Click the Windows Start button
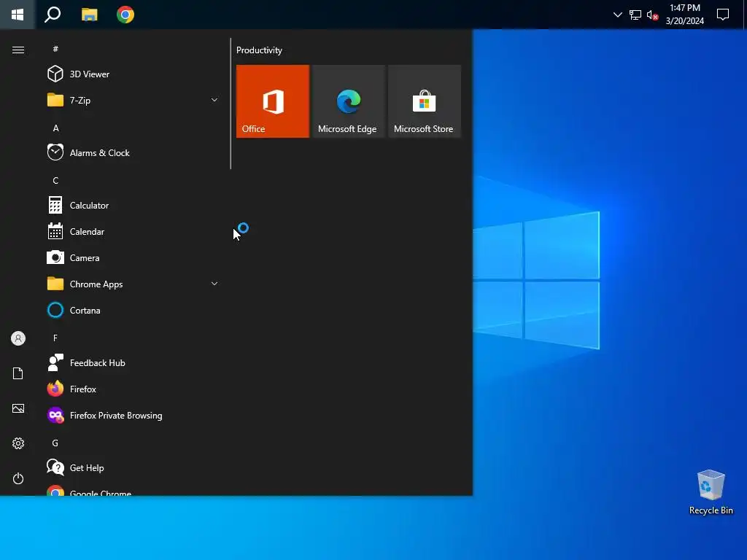Image resolution: width=747 pixels, height=560 pixels. click(x=18, y=15)
